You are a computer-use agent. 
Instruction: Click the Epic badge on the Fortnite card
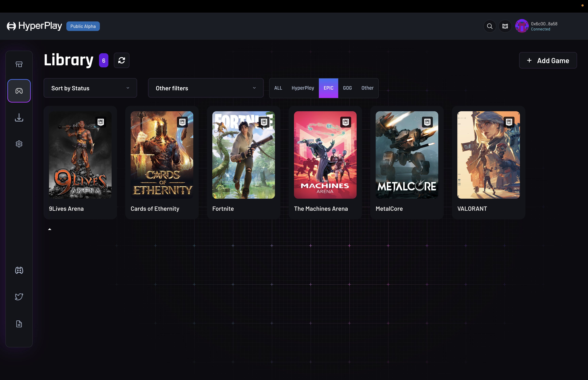264,122
